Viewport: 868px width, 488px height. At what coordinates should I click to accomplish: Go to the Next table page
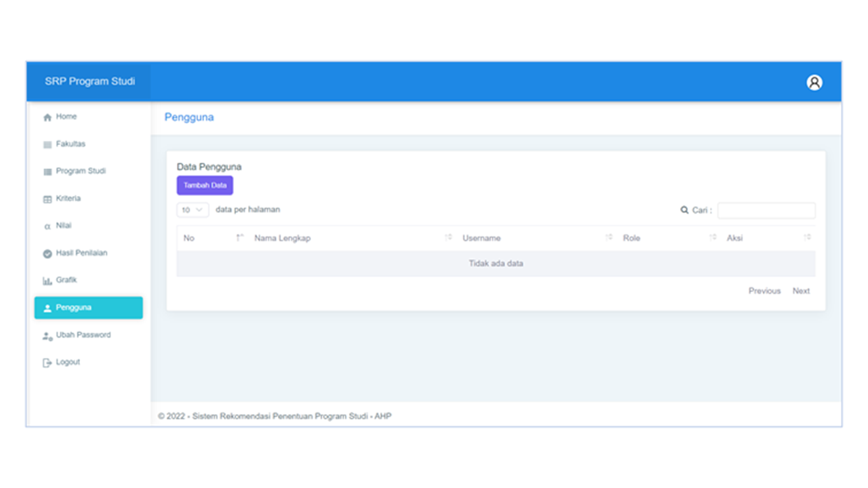(x=801, y=291)
